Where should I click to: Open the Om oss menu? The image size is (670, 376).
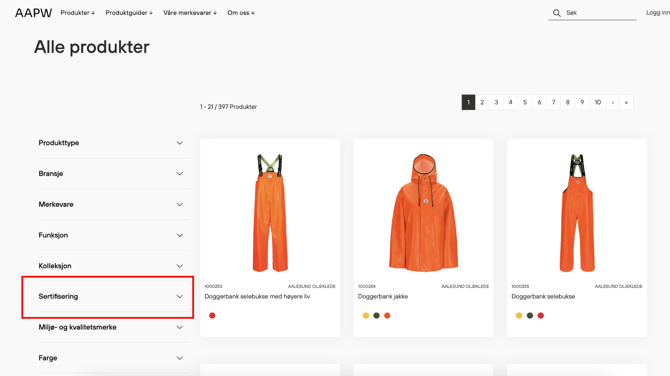(x=241, y=13)
